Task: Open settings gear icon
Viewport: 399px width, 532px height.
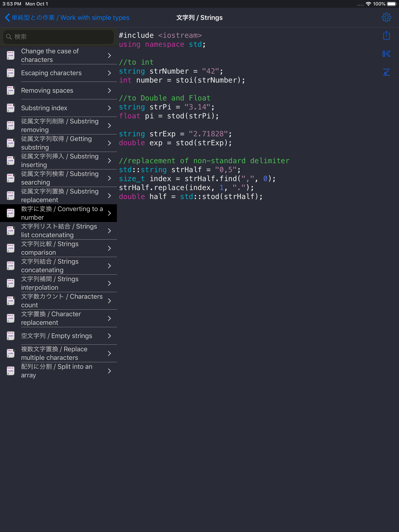Action: (386, 17)
